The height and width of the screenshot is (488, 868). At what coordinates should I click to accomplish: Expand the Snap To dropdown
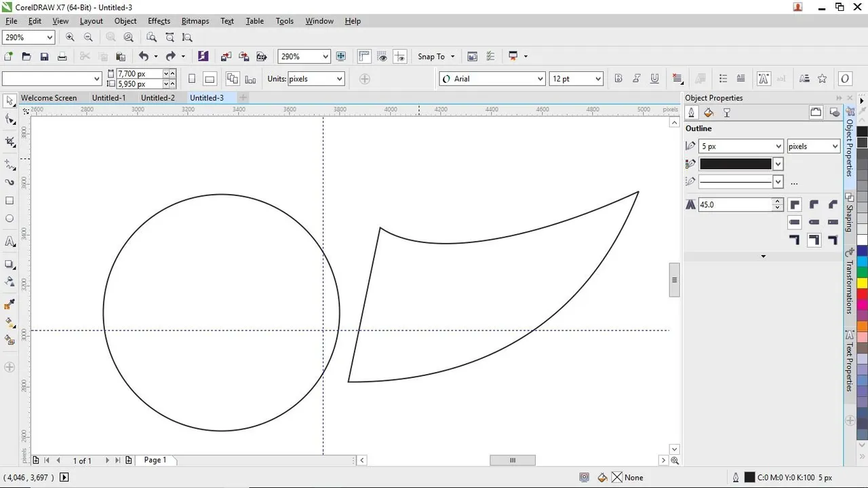(x=452, y=56)
